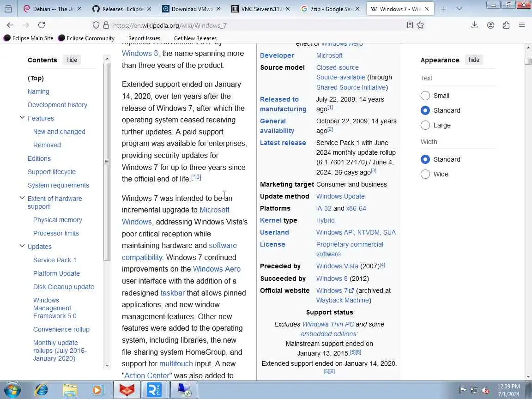Image resolution: width=532 pixels, height=399 pixels.
Task: Open Report Issues bookmark
Action: (x=144, y=38)
